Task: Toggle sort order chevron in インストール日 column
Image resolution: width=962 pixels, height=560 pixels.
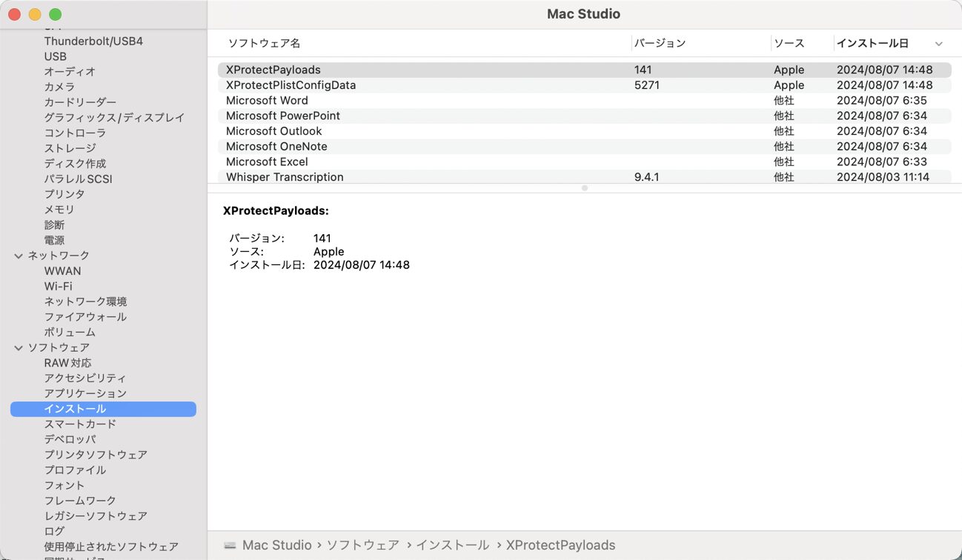Action: tap(939, 44)
